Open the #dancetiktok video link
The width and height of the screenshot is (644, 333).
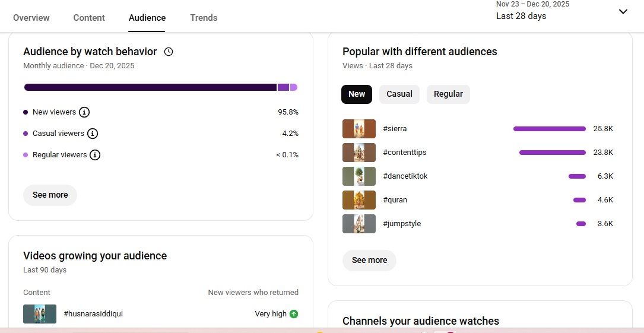pyautogui.click(x=405, y=176)
